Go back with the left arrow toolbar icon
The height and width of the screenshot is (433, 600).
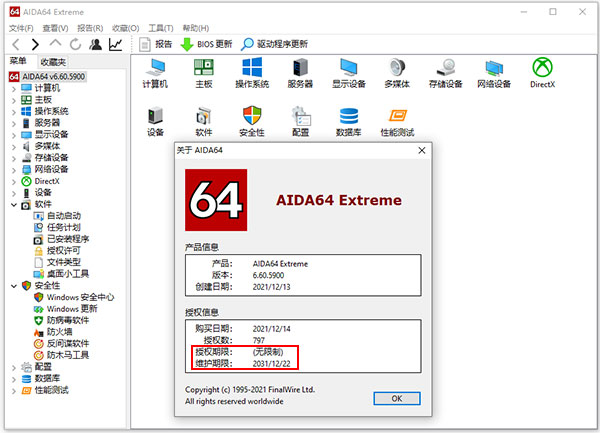pyautogui.click(x=16, y=44)
